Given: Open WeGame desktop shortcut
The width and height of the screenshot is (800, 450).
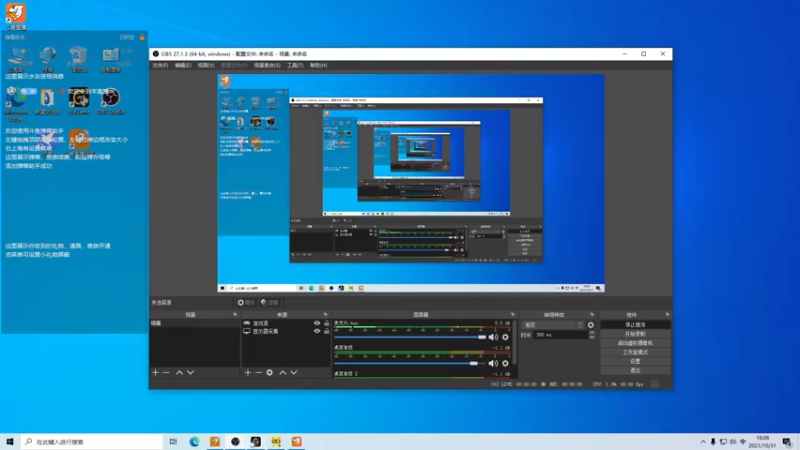Looking at the screenshot, I should pos(79,101).
